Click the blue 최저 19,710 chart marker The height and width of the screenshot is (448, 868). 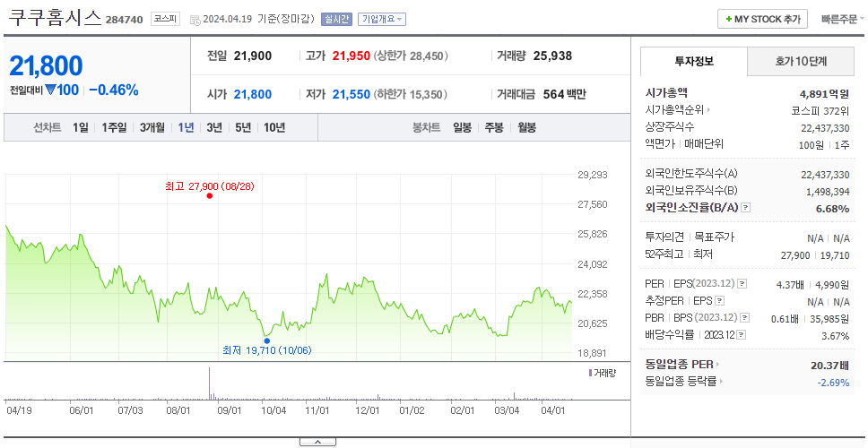pos(267,340)
